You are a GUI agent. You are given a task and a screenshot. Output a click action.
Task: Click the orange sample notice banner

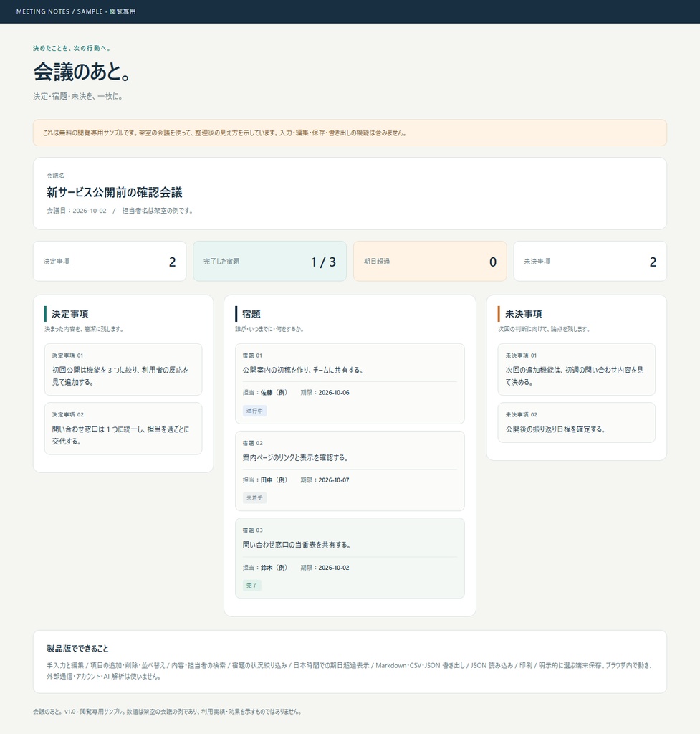pos(350,133)
